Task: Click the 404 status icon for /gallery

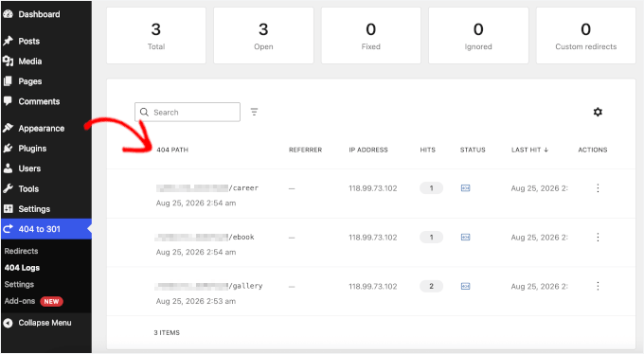Action: 465,286
